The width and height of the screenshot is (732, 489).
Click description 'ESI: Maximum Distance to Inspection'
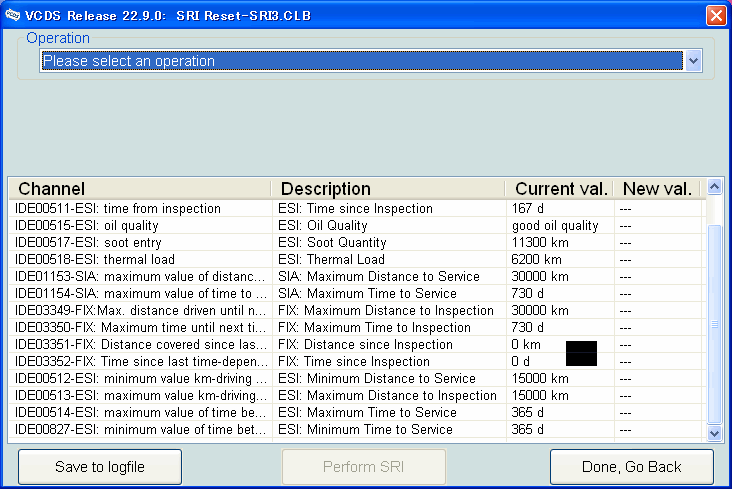[x=387, y=396]
